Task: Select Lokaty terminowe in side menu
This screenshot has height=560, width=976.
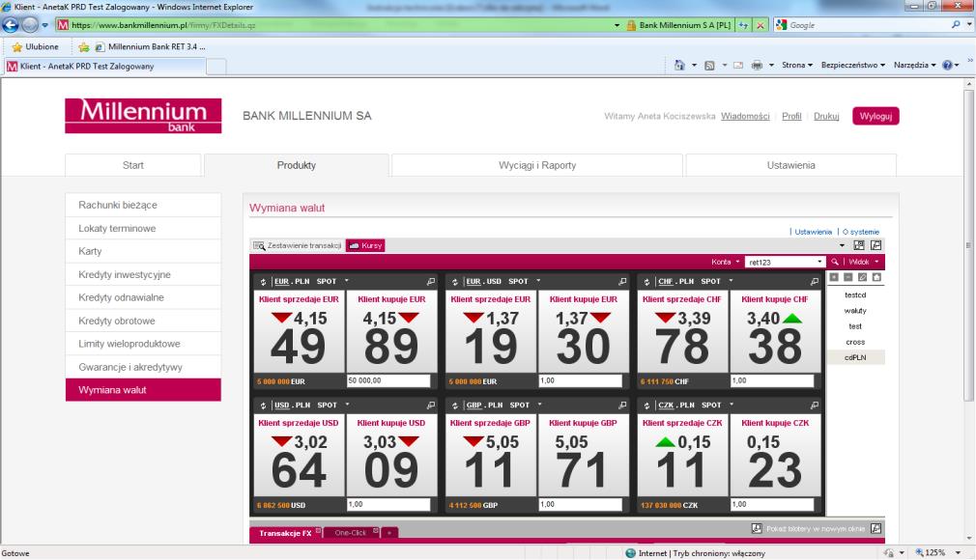Action: (x=143, y=229)
